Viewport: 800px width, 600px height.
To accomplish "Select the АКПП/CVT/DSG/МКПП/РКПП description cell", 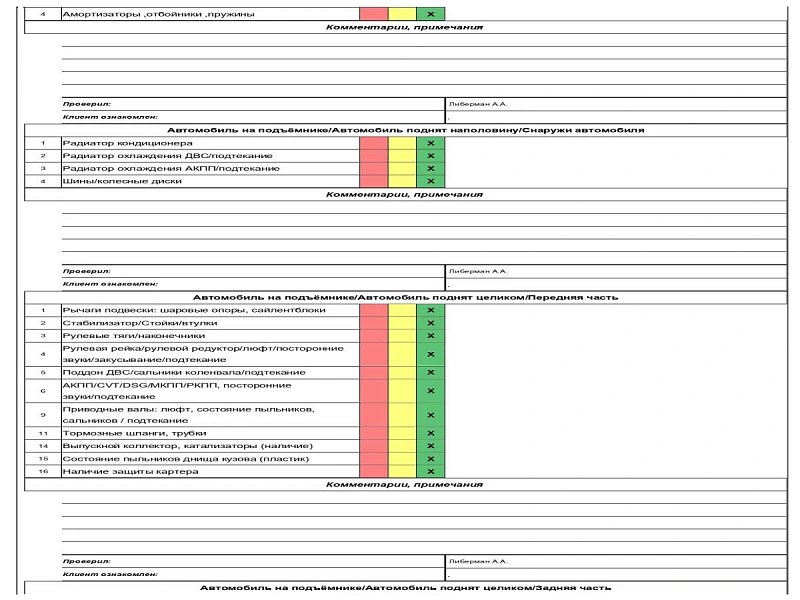I will pyautogui.click(x=209, y=390).
